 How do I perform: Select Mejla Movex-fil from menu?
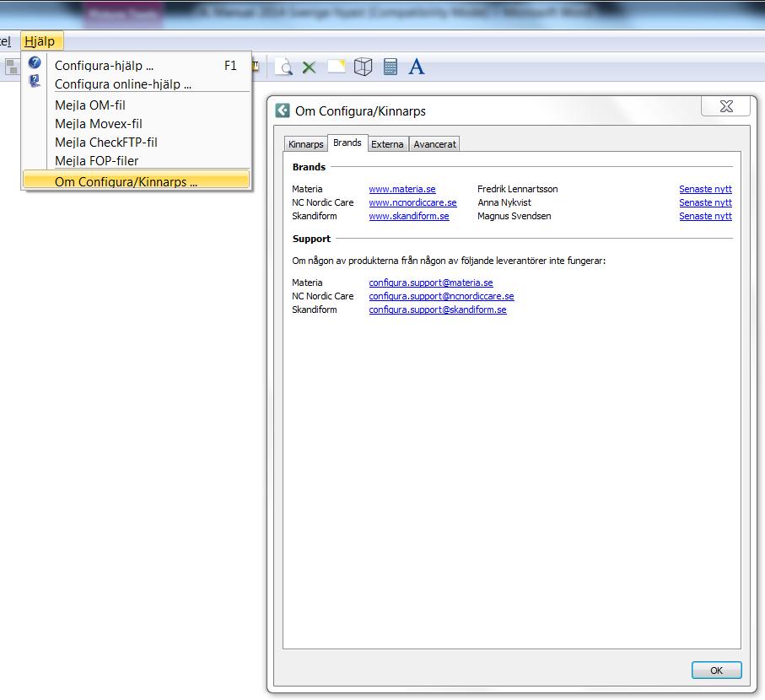pyautogui.click(x=137, y=123)
